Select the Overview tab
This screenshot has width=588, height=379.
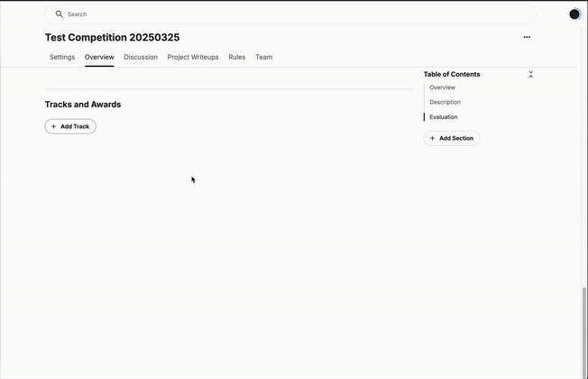99,57
